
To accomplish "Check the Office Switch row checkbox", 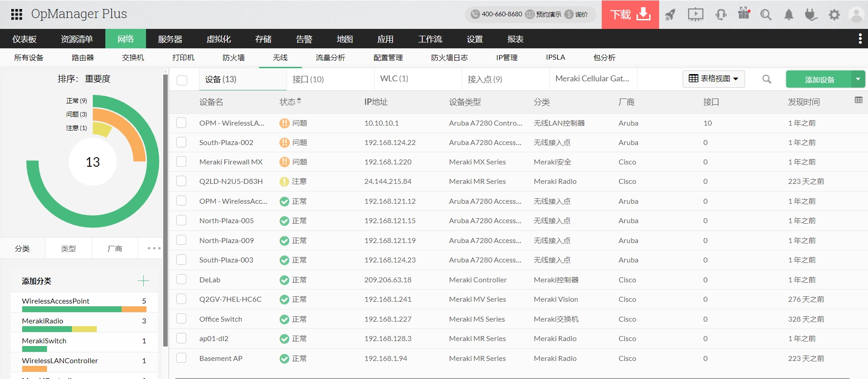I will (x=181, y=319).
